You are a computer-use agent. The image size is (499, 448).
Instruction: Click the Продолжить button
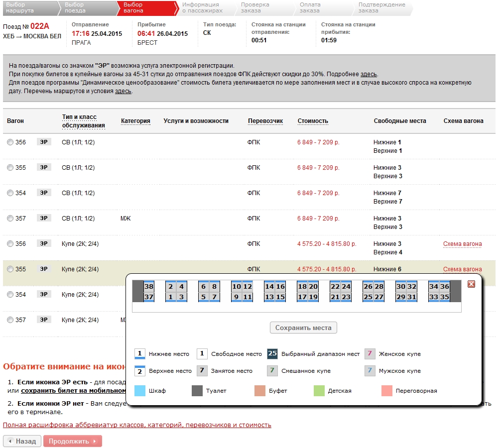click(72, 441)
